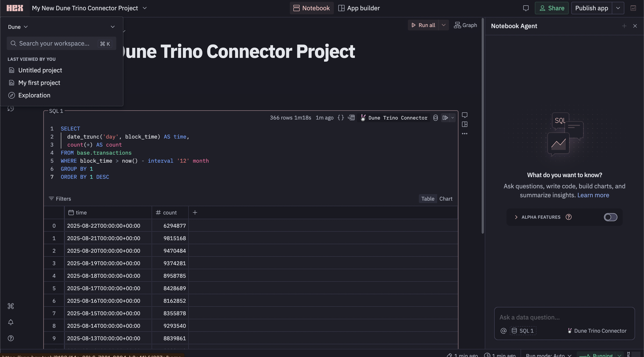Toggle the Alpha Features switch
Image resolution: width=644 pixels, height=357 pixels.
click(x=610, y=217)
